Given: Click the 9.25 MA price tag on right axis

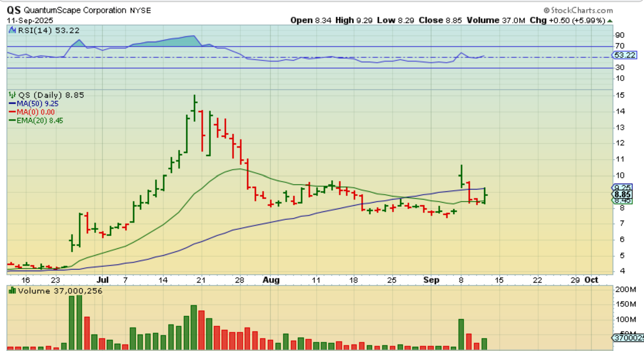Looking at the screenshot, I should tap(622, 187).
